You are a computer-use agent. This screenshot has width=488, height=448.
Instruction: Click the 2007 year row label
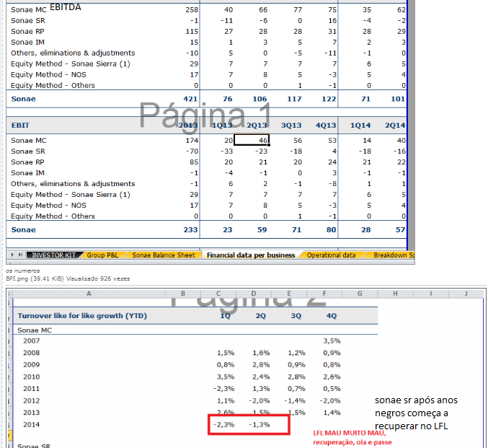coord(32,341)
